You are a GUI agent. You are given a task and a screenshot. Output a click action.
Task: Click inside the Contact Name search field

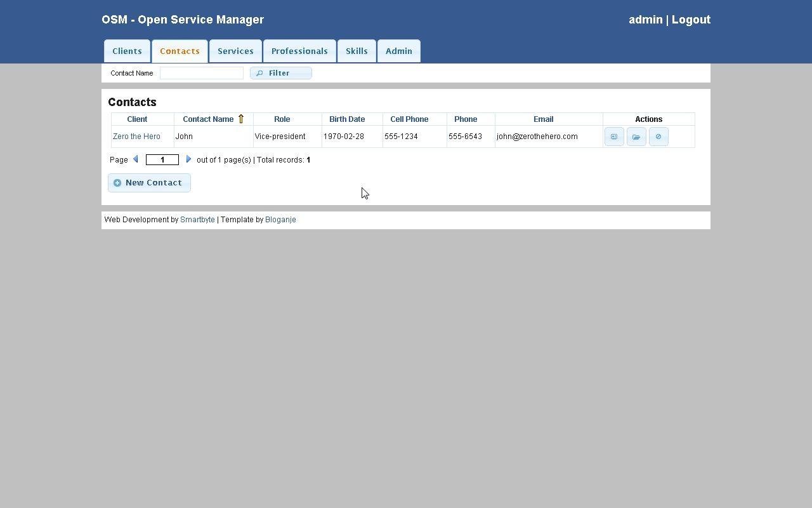pyautogui.click(x=201, y=72)
